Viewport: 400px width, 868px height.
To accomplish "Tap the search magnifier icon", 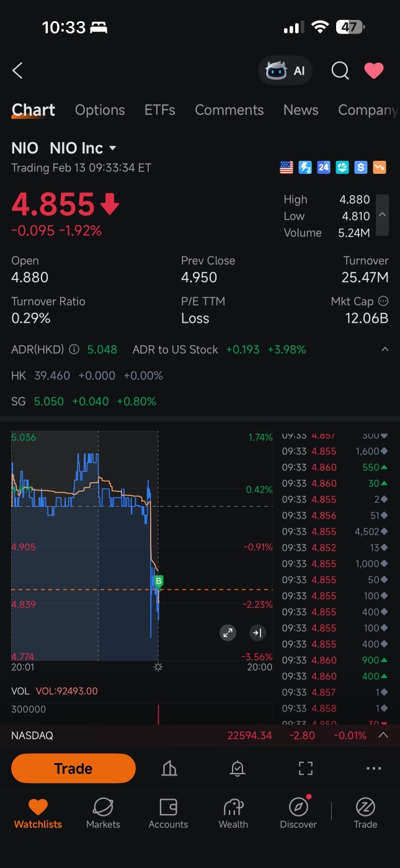I will click(x=340, y=71).
